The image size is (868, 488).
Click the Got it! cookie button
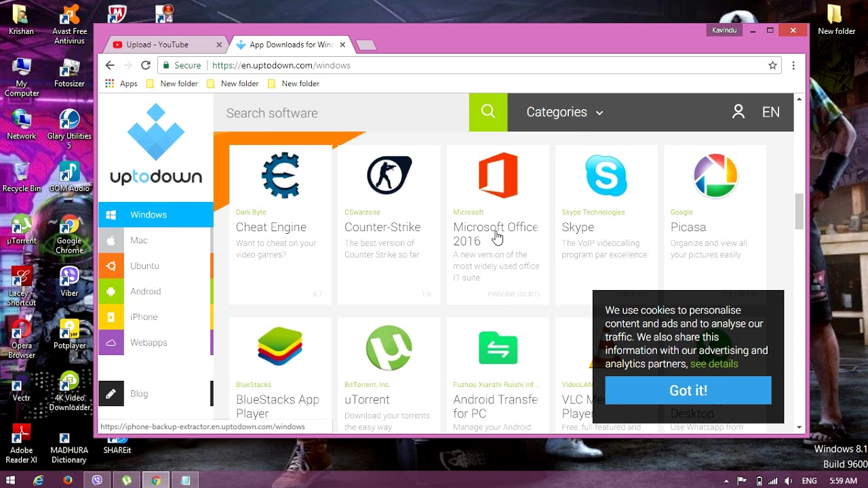click(688, 390)
